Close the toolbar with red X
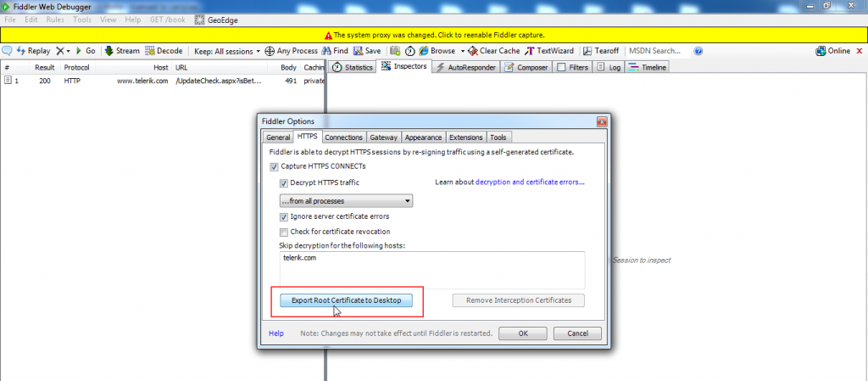The width and height of the screenshot is (868, 381). [860, 51]
